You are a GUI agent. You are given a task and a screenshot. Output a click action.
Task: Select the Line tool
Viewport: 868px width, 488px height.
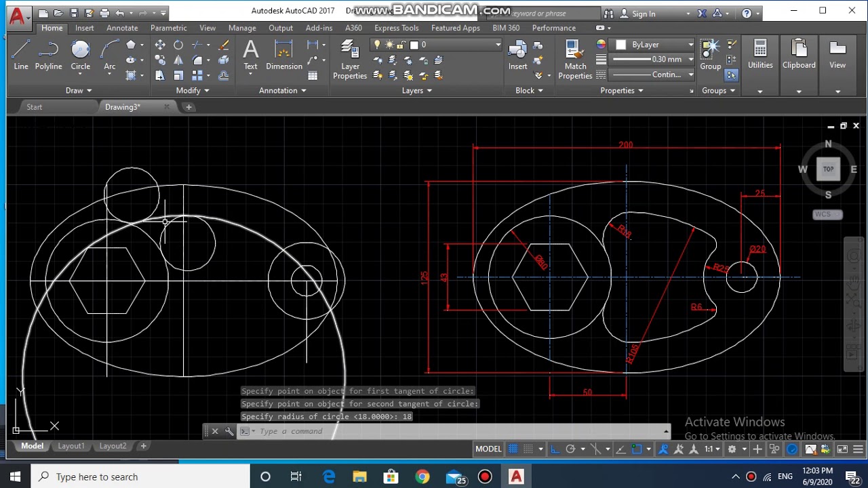pos(21,54)
